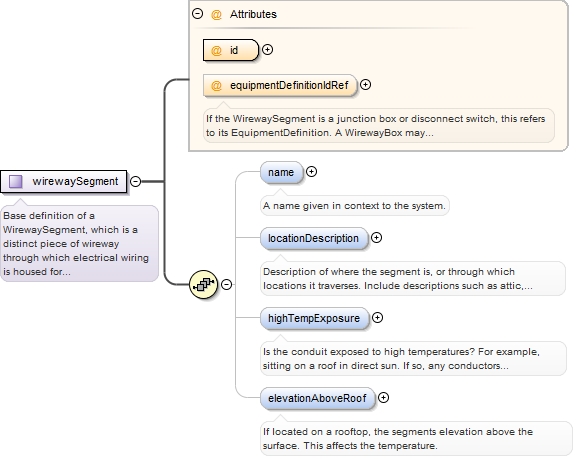Expand the equipmentDefinitionIdRef attribute

tap(365, 85)
